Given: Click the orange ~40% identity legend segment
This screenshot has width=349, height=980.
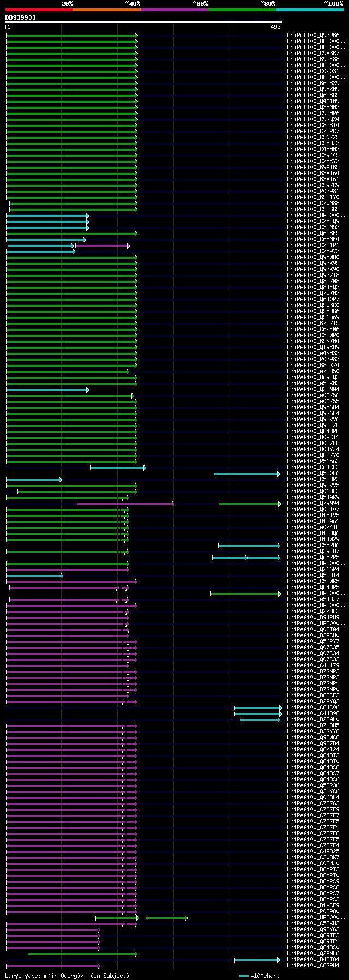Looking at the screenshot, I should (x=107, y=9).
